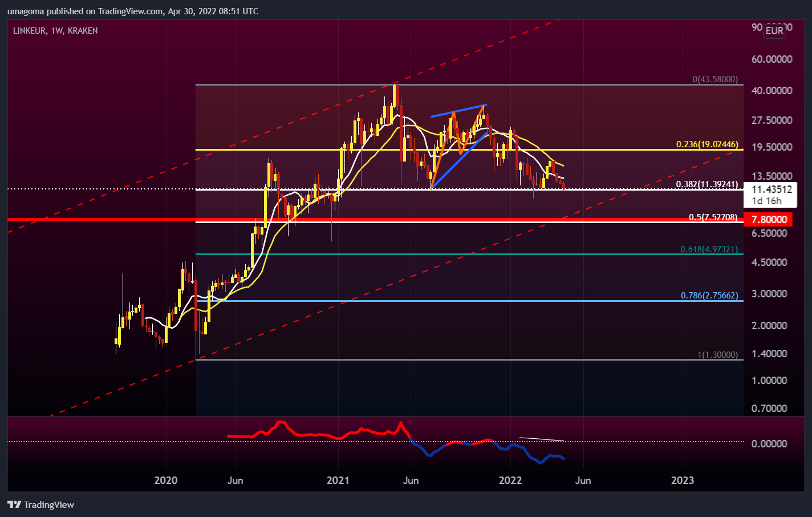812x517 pixels.
Task: Select the LINKEUR, 1W, KRAKEN symbol title
Action: pos(55,31)
